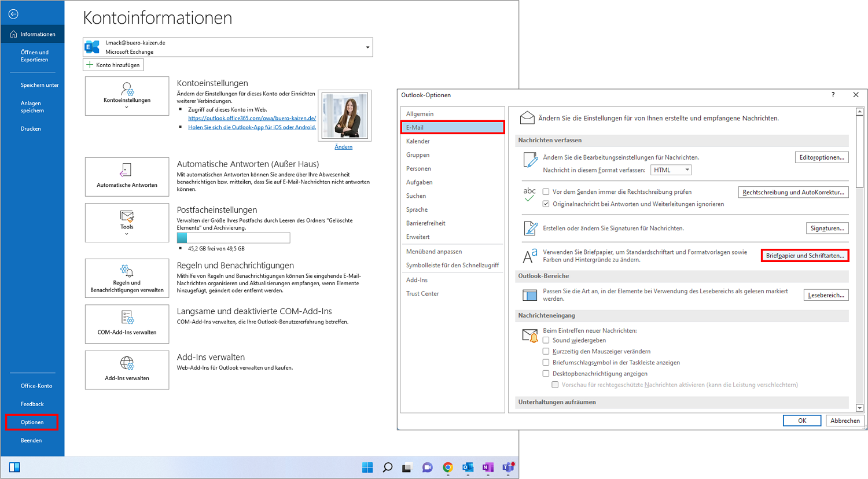Click the Ändern link under the profile photo

(344, 147)
